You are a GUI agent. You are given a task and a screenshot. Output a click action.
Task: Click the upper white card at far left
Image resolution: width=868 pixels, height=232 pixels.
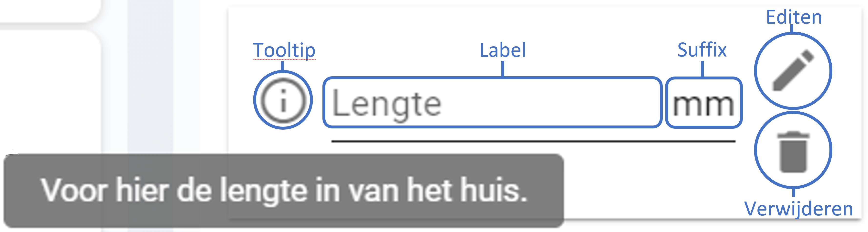pyautogui.click(x=47, y=10)
